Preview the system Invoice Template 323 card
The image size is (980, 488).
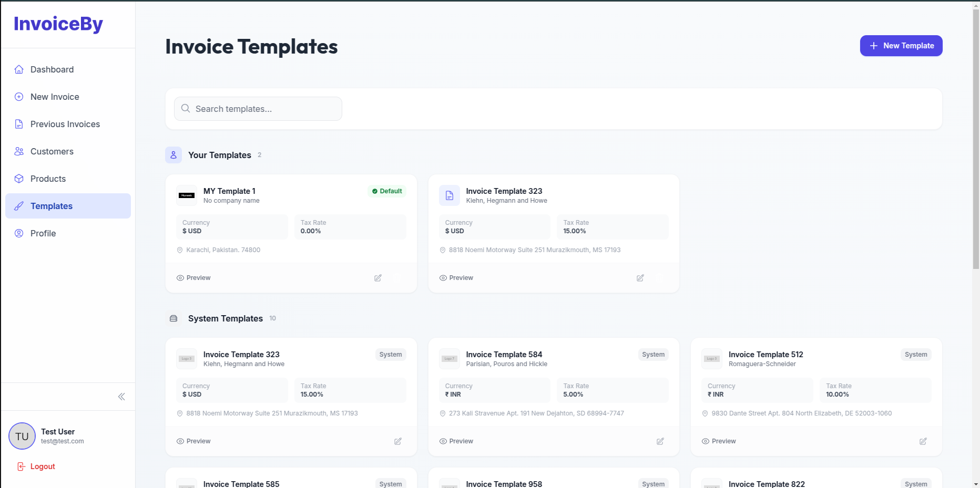(193, 441)
